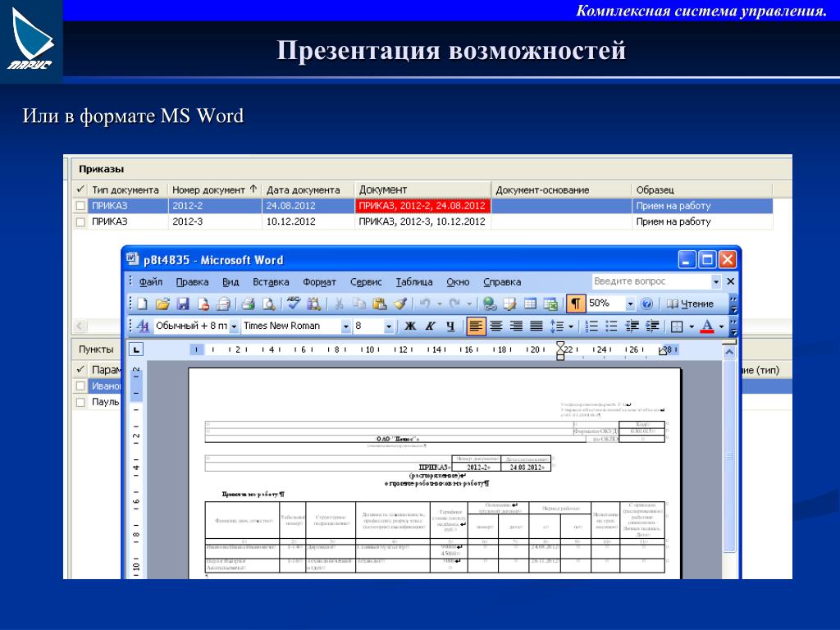The image size is (840, 630).
Task: Toggle justify alignment
Action: (536, 326)
